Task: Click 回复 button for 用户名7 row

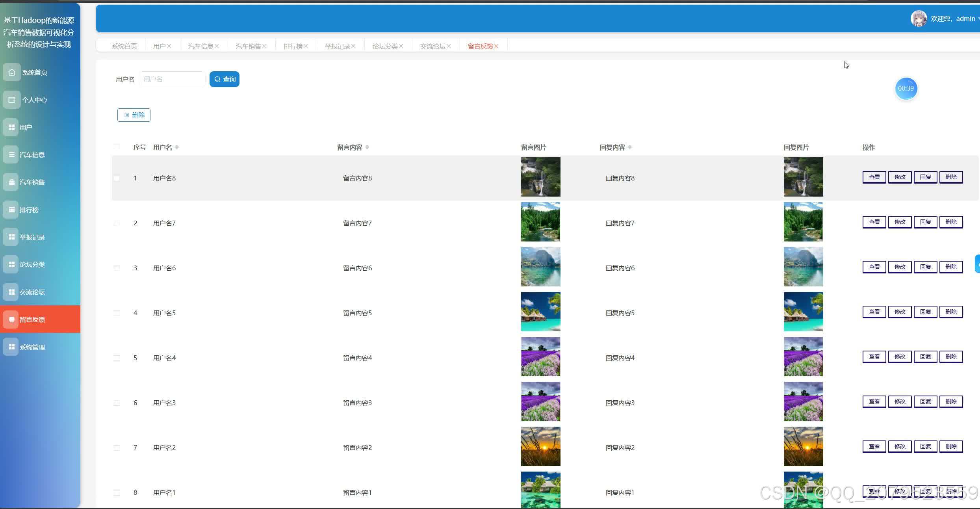Action: (x=925, y=222)
